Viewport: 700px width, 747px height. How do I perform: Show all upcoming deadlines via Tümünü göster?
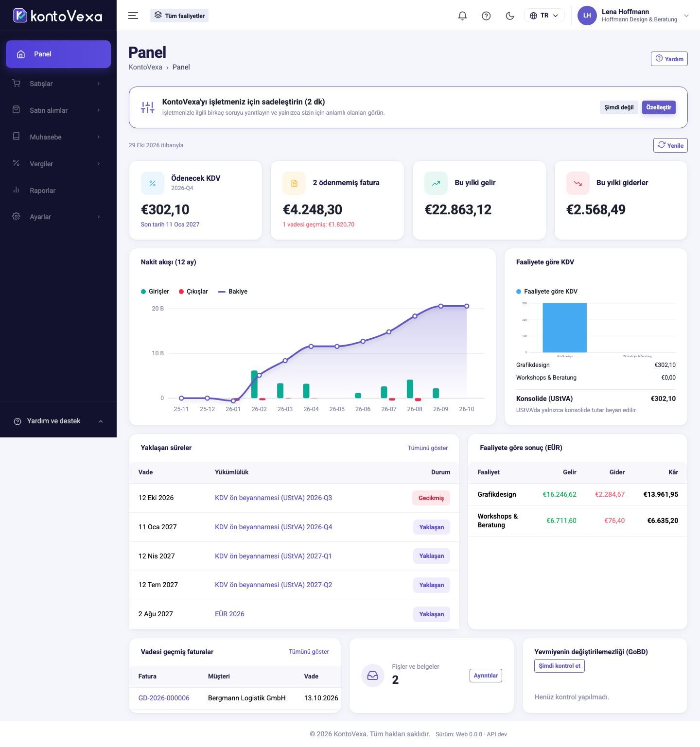428,448
